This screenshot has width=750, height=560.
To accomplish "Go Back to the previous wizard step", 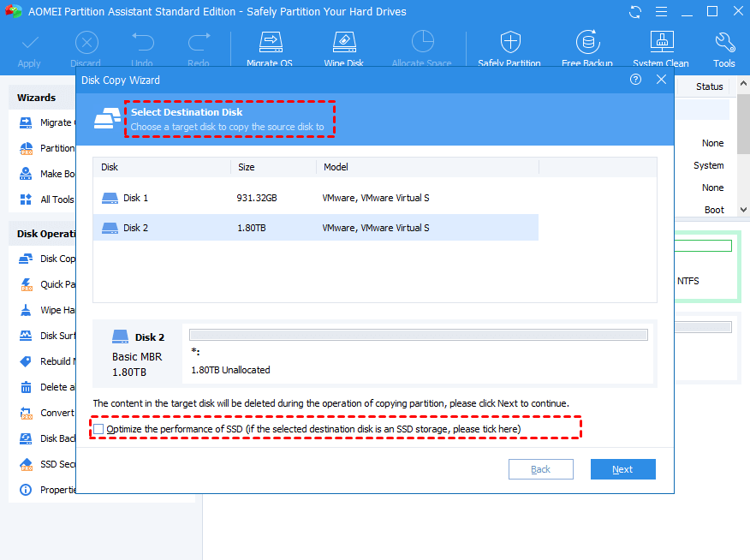I will click(540, 469).
